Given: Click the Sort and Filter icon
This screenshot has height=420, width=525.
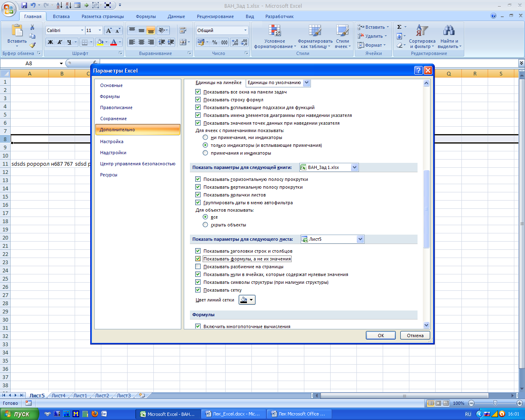Looking at the screenshot, I should [422, 30].
